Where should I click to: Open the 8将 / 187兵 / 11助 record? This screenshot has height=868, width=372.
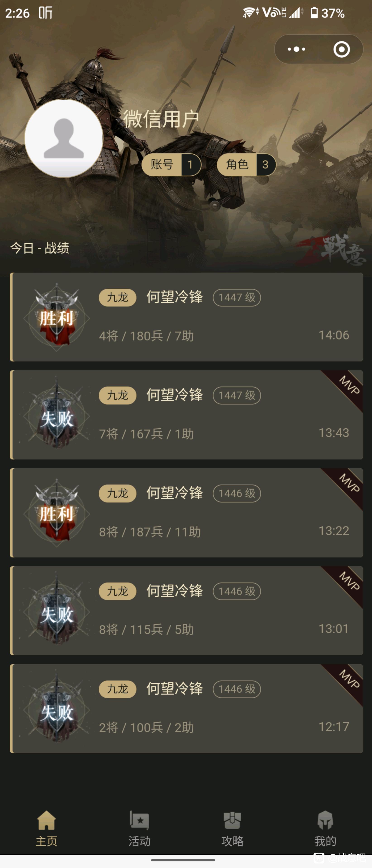coord(186,512)
